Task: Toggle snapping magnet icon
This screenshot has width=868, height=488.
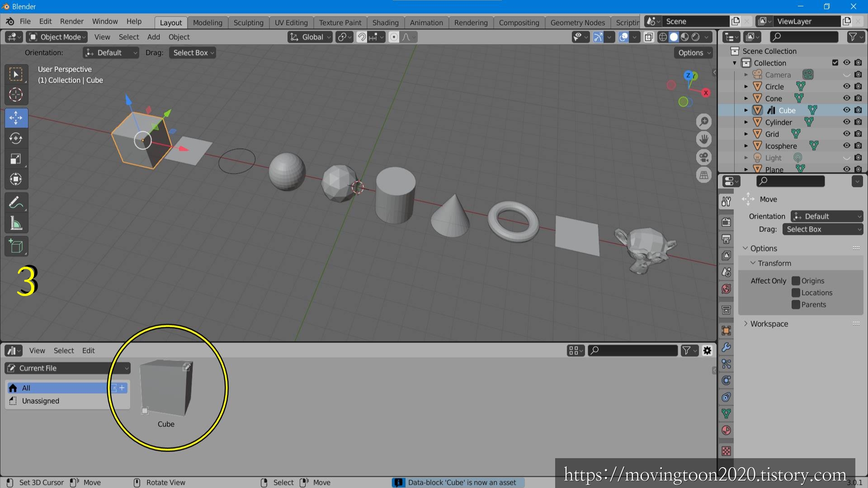Action: [362, 37]
